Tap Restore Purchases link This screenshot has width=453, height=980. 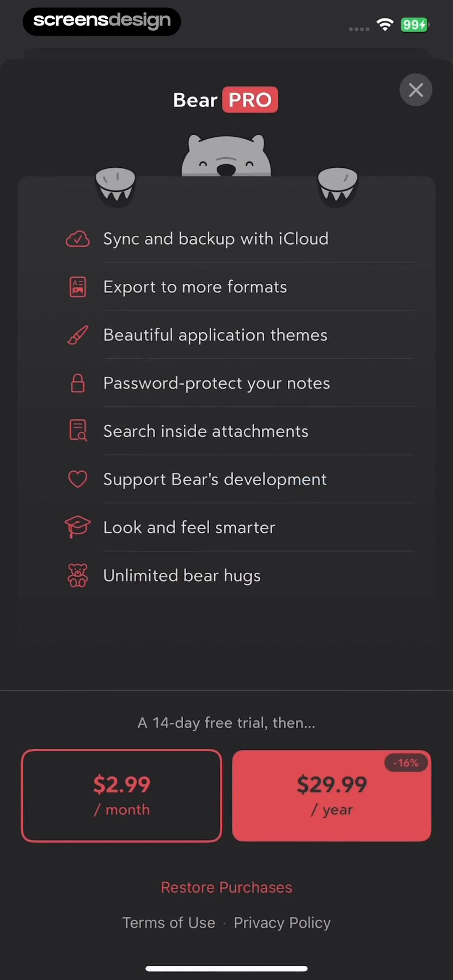click(226, 887)
